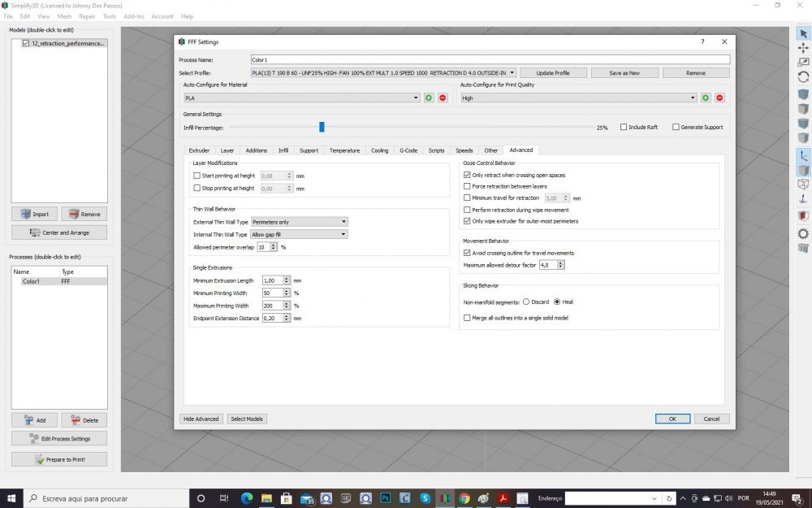Open the Microsoft Store taskbar icon
The image size is (812, 508).
[287, 498]
